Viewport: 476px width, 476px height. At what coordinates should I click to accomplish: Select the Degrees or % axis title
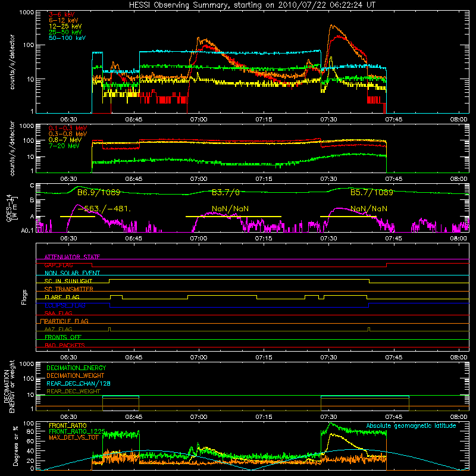15,446
